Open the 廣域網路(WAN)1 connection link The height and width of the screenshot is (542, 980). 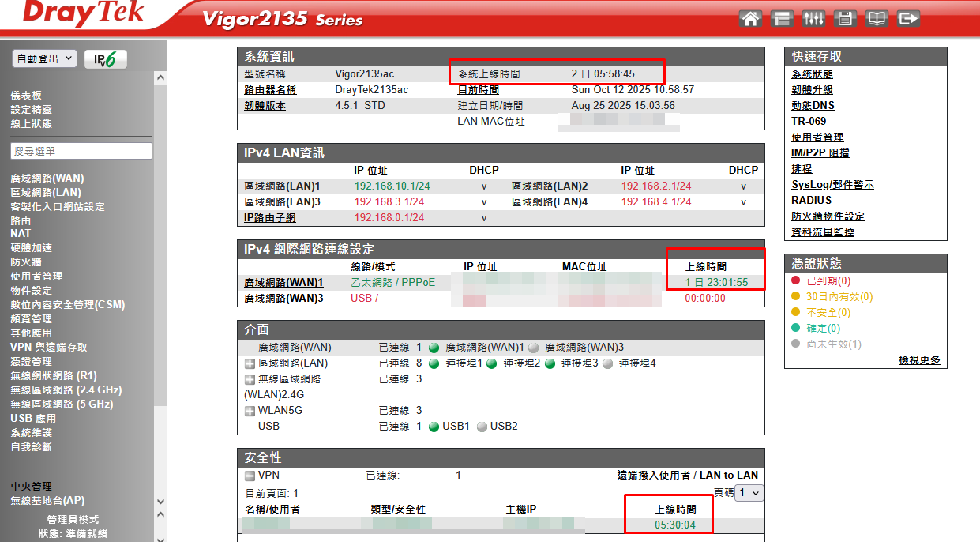tap(283, 282)
